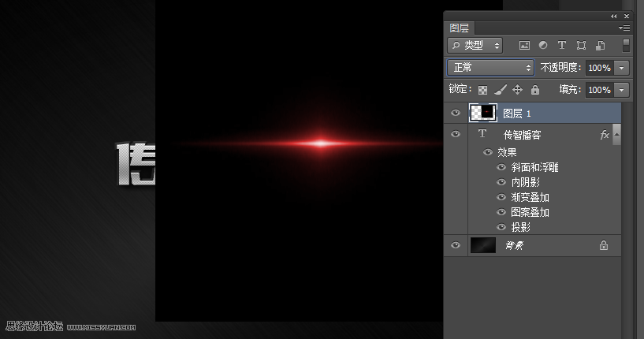Filter for shape layers icon

pyautogui.click(x=581, y=45)
